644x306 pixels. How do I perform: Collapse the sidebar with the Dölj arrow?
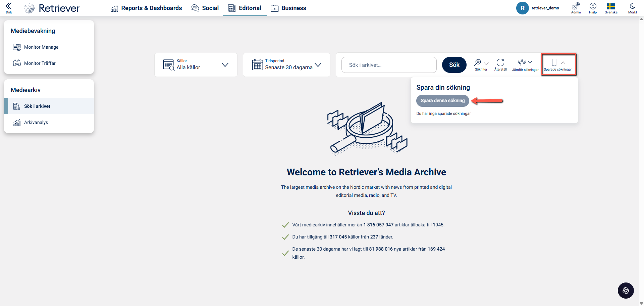(x=9, y=8)
